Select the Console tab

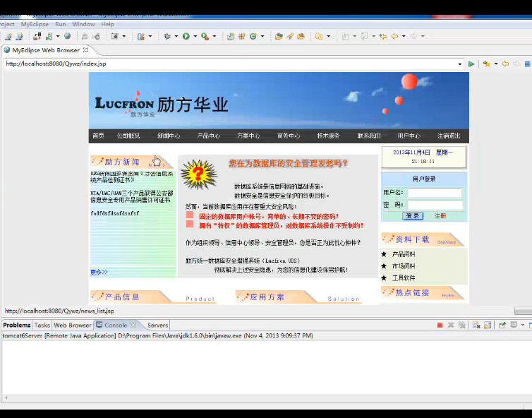click(115, 325)
